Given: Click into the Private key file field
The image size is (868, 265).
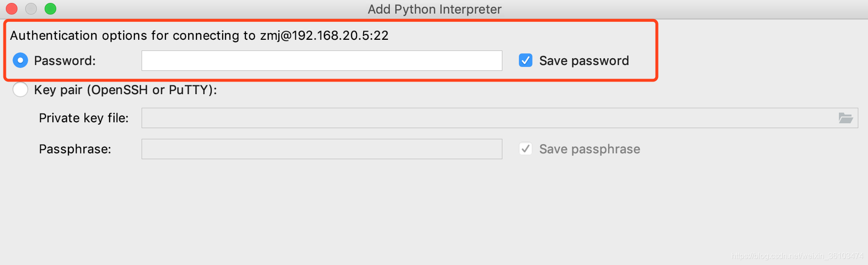Looking at the screenshot, I should click(x=500, y=118).
